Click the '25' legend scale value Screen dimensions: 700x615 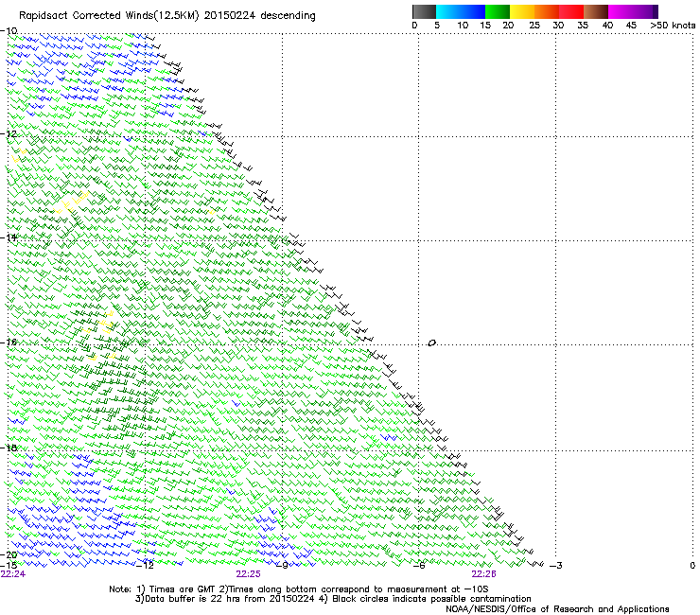[x=534, y=26]
